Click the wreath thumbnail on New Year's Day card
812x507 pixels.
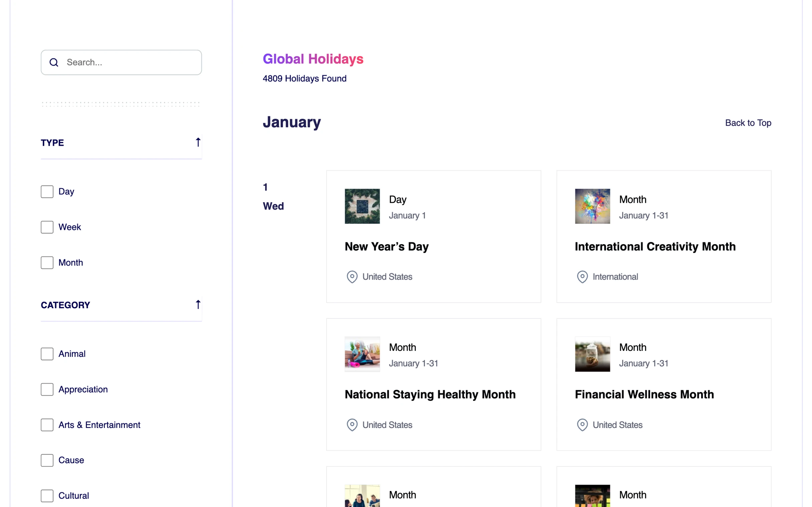pyautogui.click(x=362, y=206)
